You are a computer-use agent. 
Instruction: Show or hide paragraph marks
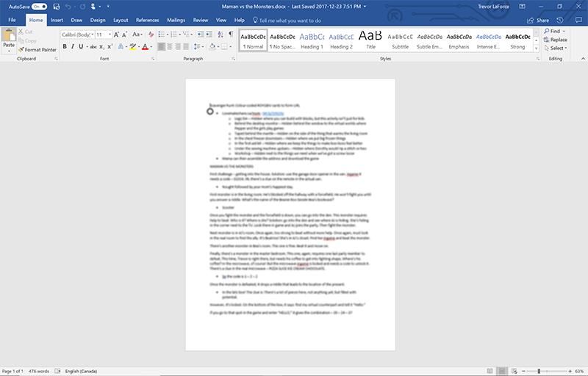pos(231,35)
